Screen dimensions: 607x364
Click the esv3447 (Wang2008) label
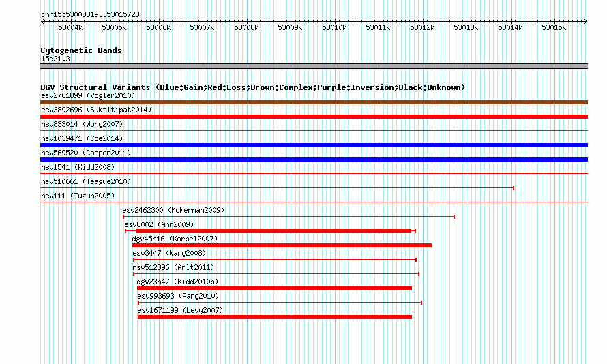pyautogui.click(x=169, y=253)
